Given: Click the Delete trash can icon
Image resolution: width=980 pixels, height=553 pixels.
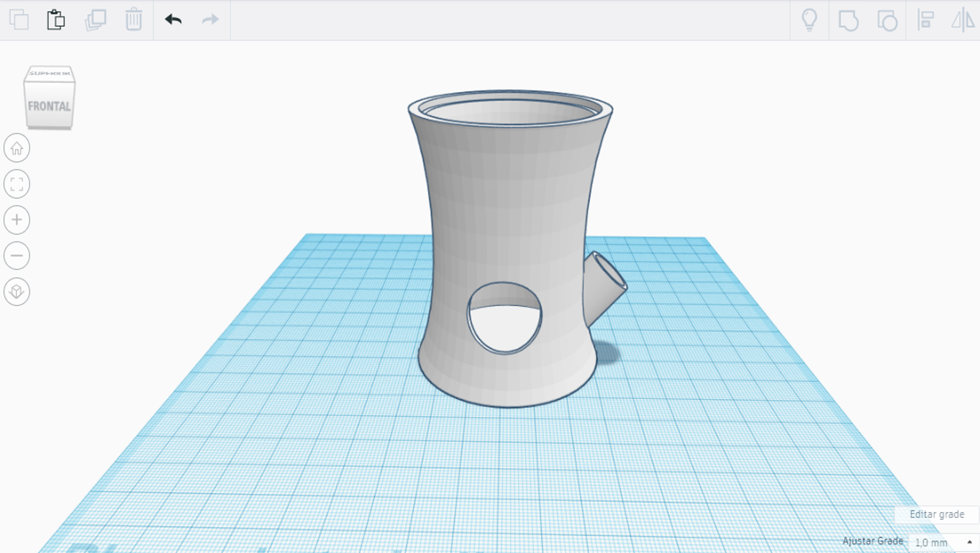Looking at the screenshot, I should click(134, 19).
